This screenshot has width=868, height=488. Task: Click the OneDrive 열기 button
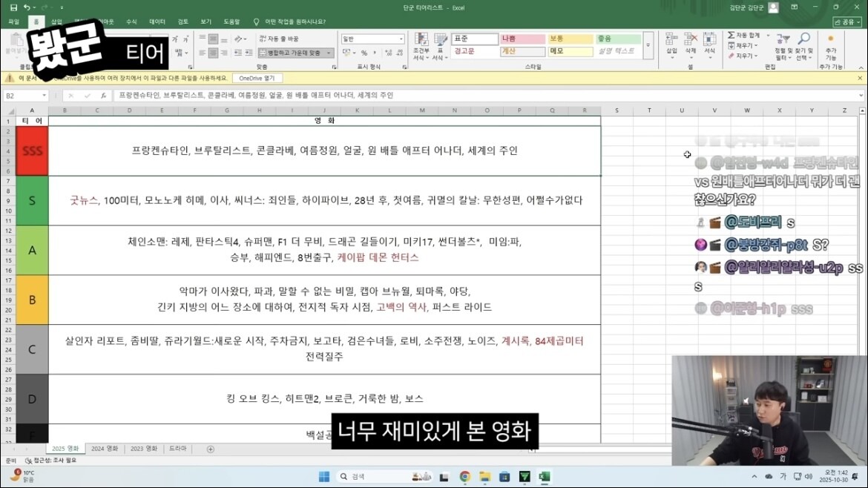[x=257, y=79]
